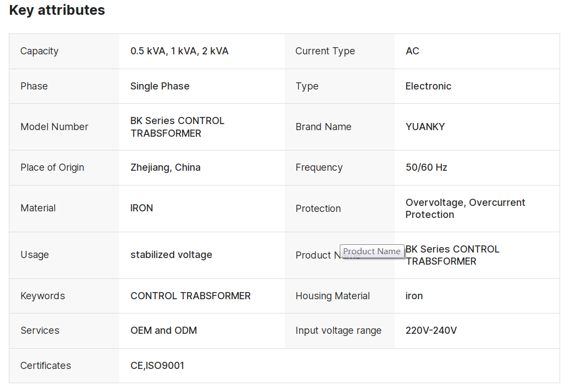Click the OEM and ODM services value

point(163,331)
